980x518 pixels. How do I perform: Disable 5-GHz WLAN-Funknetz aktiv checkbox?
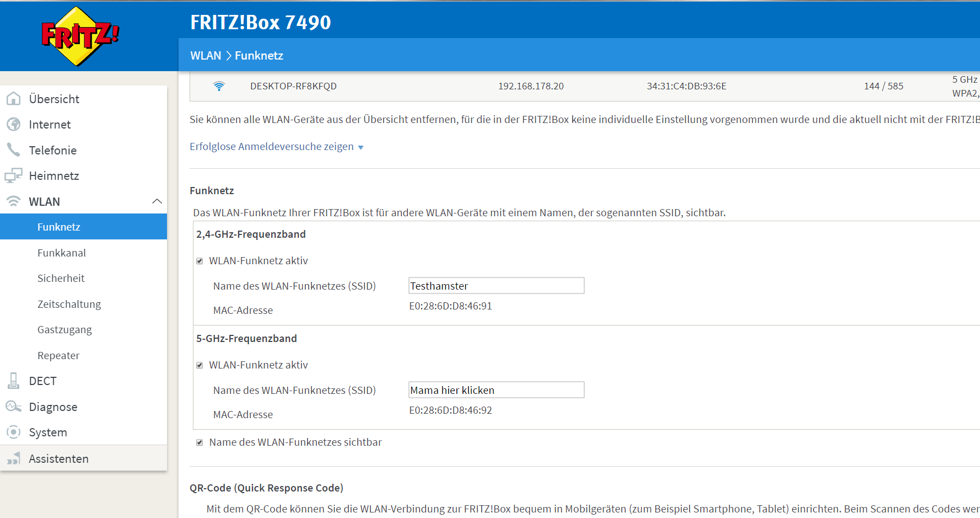point(200,365)
